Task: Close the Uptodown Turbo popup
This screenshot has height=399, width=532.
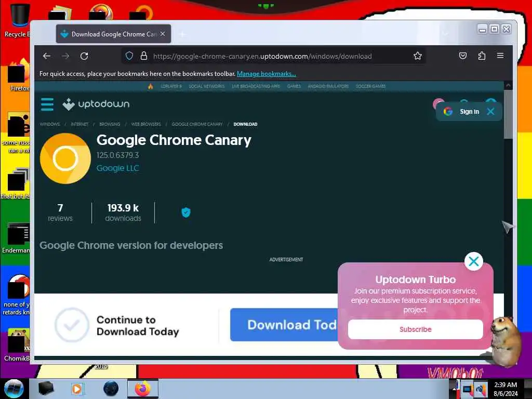Action: point(474,261)
